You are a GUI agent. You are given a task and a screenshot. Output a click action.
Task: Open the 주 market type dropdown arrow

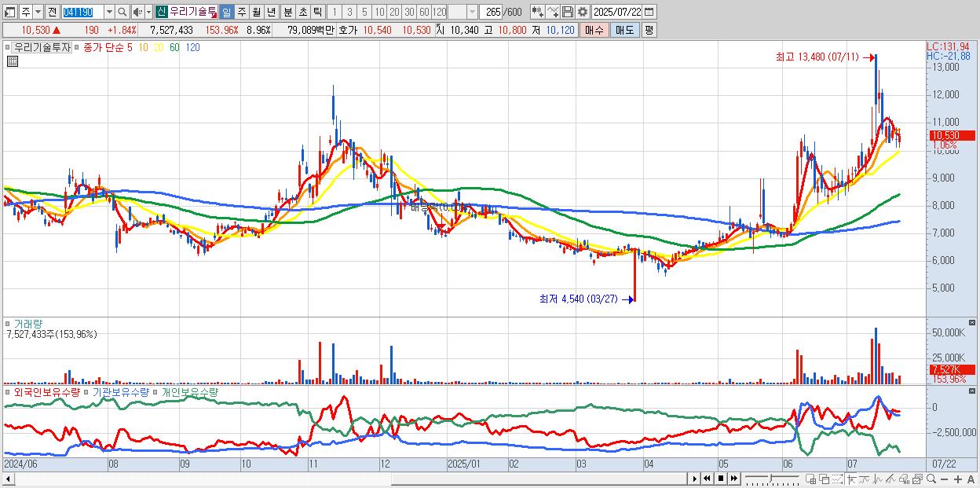(38, 12)
